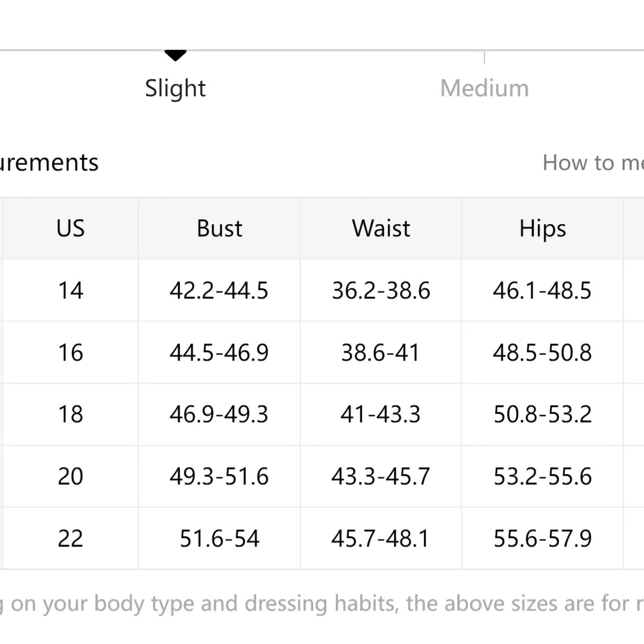
Task: Select the Medium stretch label
Action: pyautogui.click(x=484, y=88)
